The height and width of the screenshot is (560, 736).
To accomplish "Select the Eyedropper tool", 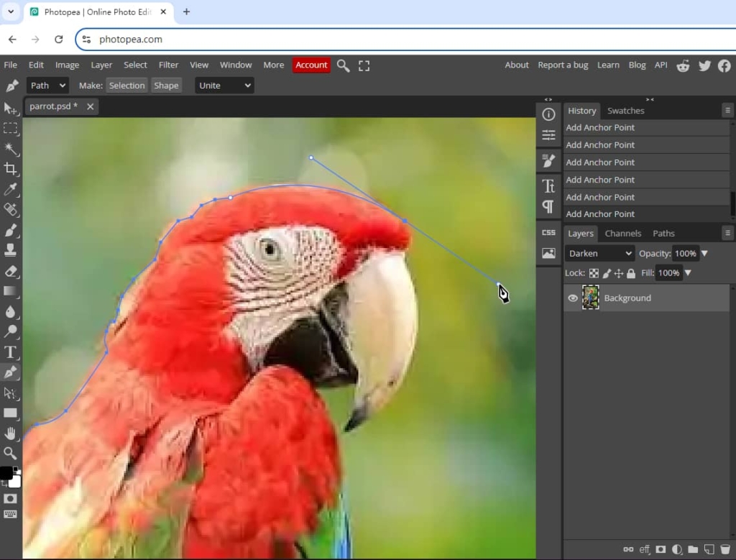I will 11,190.
